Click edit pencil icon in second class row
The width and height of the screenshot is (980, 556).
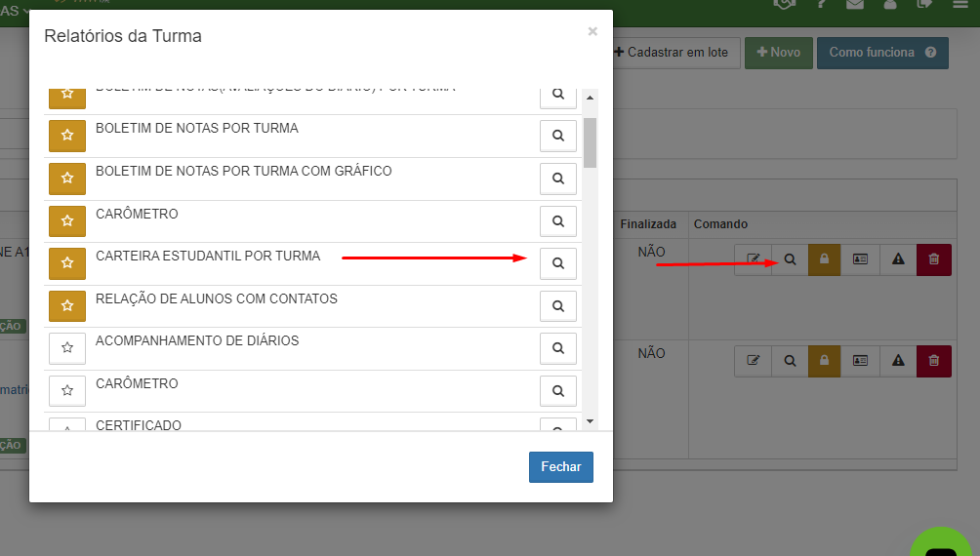[754, 361]
